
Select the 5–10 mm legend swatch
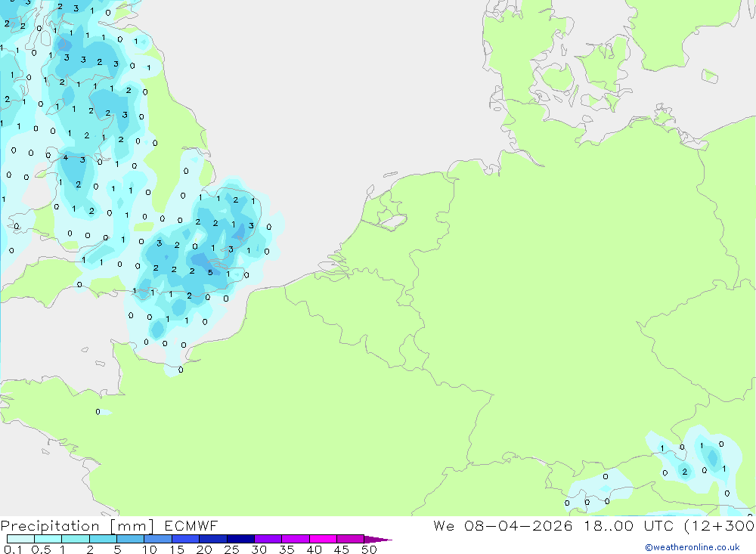[x=130, y=539]
